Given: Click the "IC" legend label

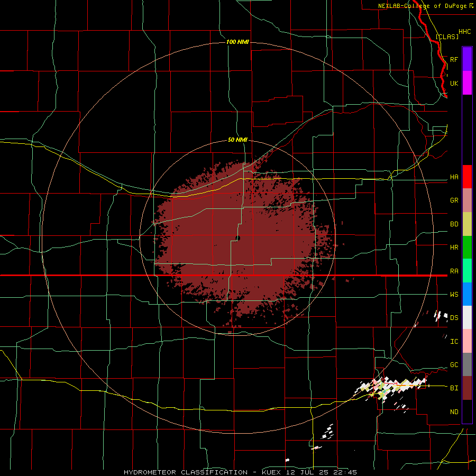Looking at the screenshot, I should click(454, 342).
